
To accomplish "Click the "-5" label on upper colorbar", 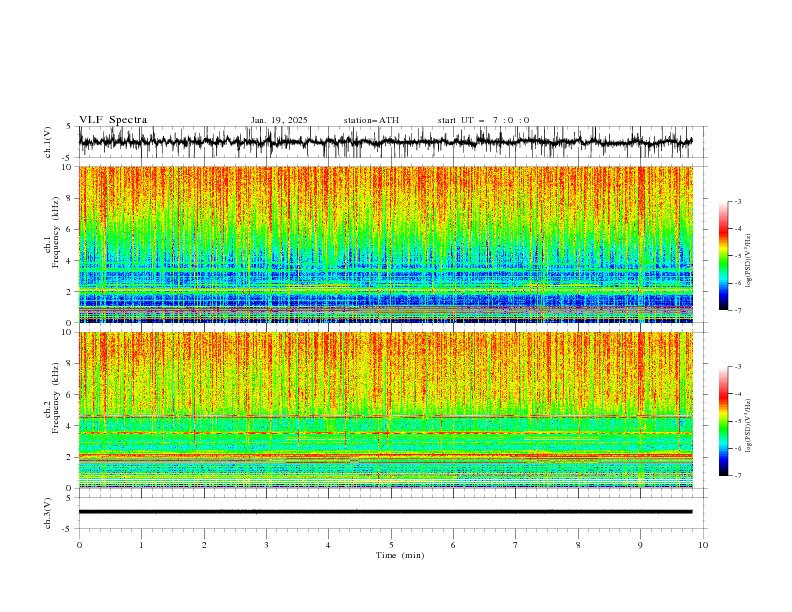I will click(x=737, y=256).
